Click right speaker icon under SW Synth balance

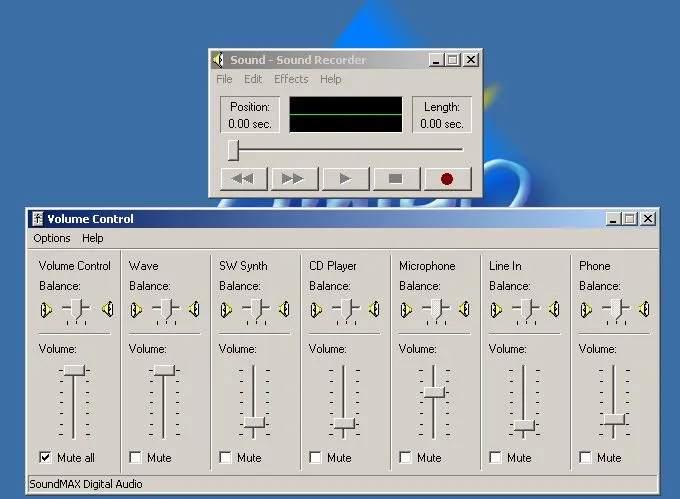point(284,309)
